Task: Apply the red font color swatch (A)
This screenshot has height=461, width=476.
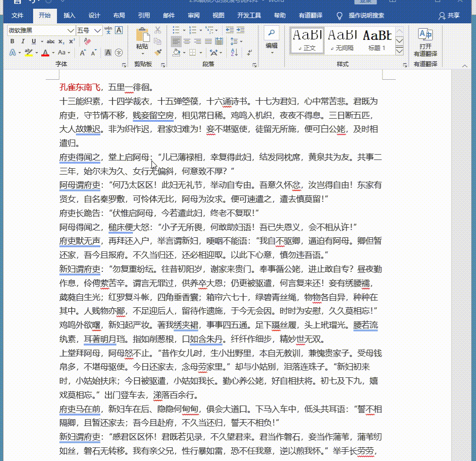Action: 46,53
